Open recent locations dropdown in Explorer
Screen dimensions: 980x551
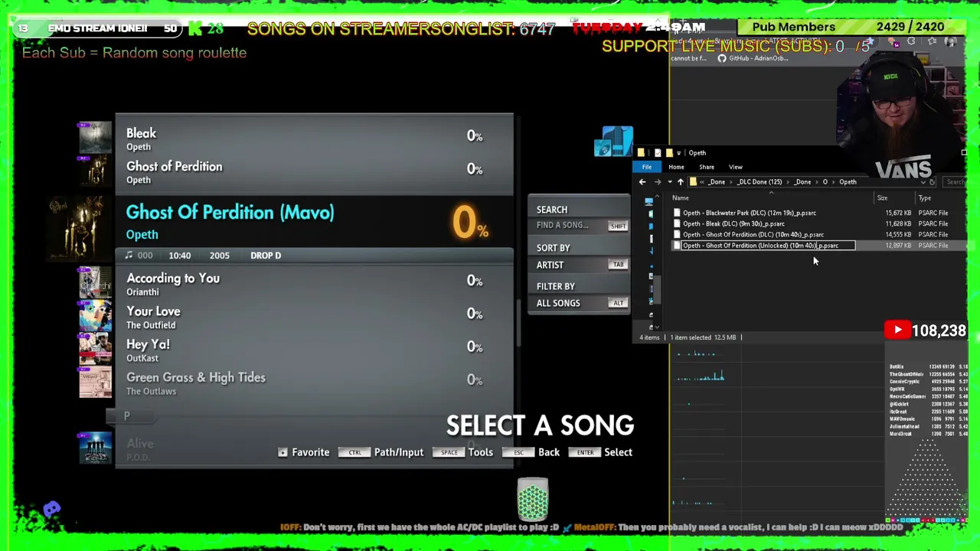669,182
